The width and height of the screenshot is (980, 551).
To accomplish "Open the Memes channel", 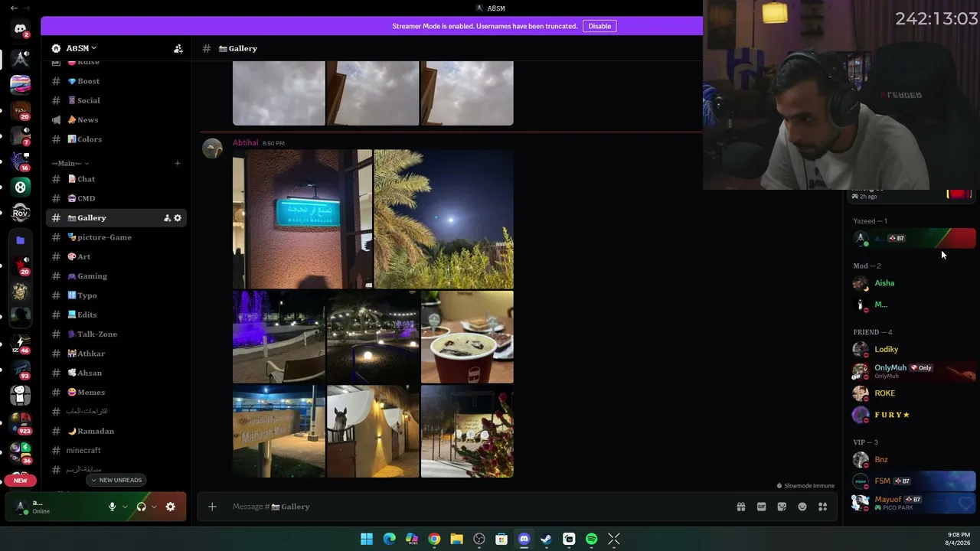I will pyautogui.click(x=116, y=393).
